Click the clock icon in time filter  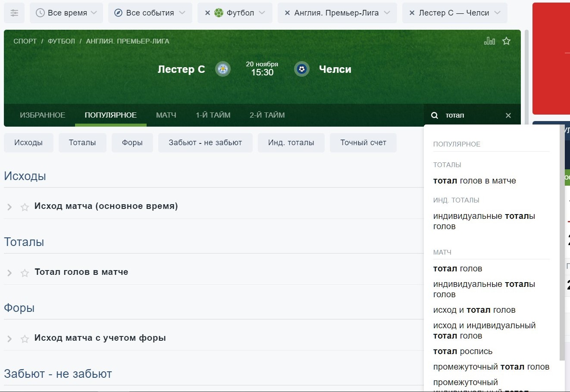click(40, 13)
